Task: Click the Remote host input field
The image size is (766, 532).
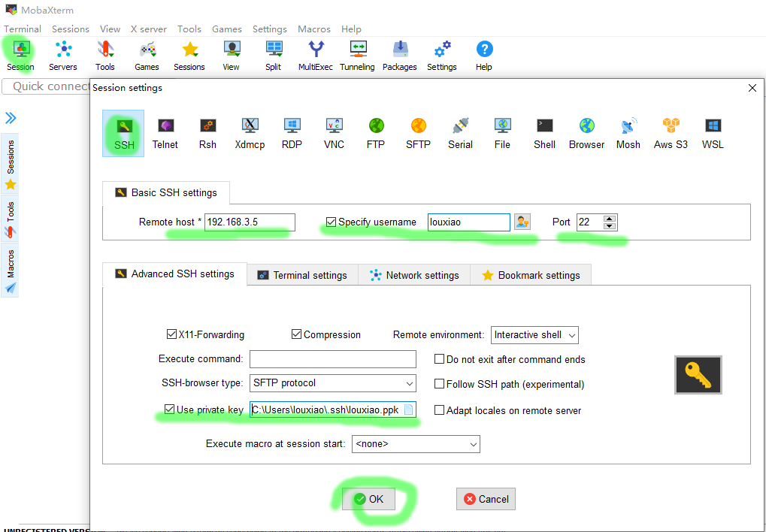Action: click(250, 222)
